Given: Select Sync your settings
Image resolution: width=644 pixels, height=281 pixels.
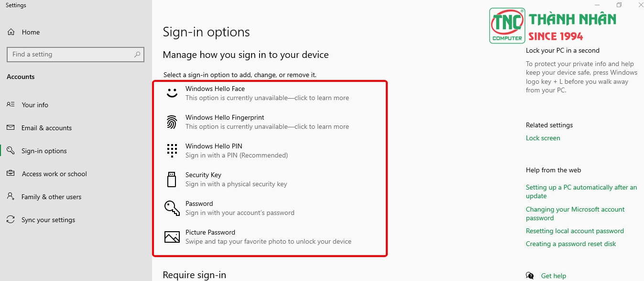Looking at the screenshot, I should (48, 220).
